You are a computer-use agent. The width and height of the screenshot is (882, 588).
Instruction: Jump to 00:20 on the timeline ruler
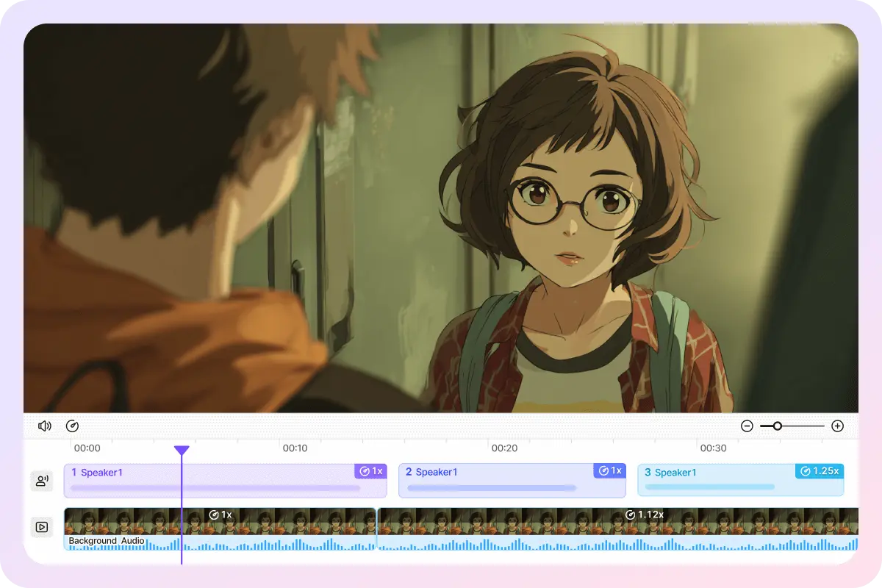coord(504,448)
